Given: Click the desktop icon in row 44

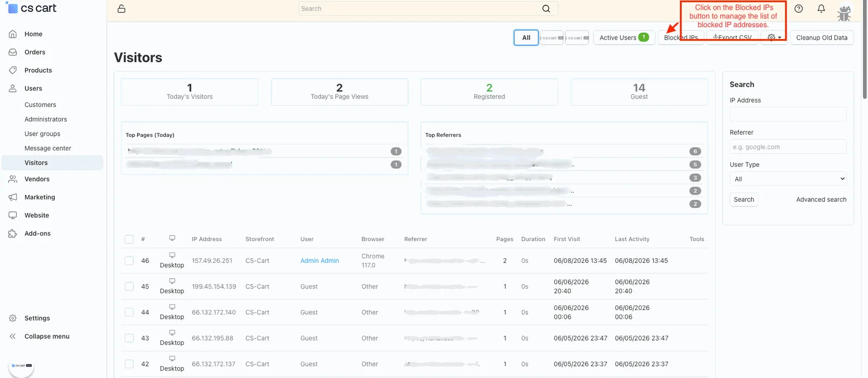Looking at the screenshot, I should [x=172, y=307].
